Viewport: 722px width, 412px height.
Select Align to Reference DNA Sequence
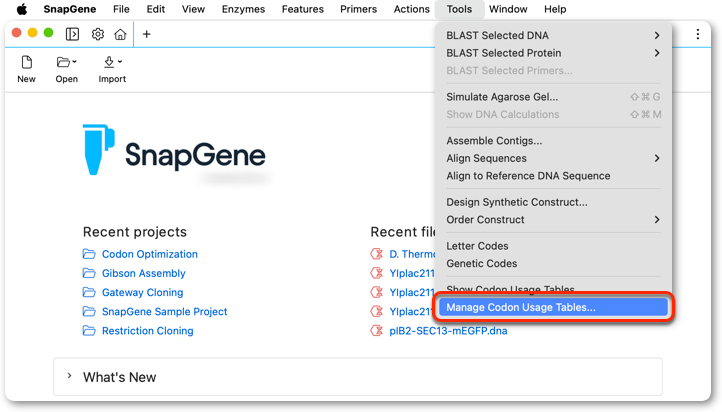tap(553, 176)
